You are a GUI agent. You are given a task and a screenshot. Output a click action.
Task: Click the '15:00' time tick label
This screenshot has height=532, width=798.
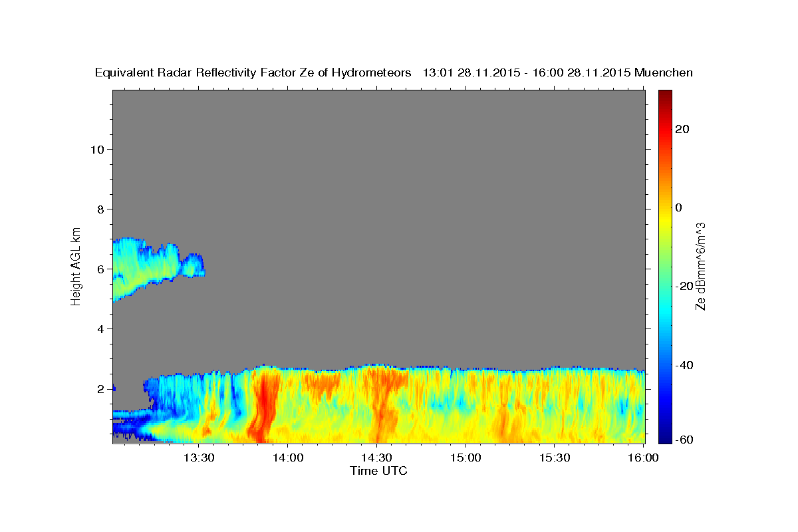465,458
